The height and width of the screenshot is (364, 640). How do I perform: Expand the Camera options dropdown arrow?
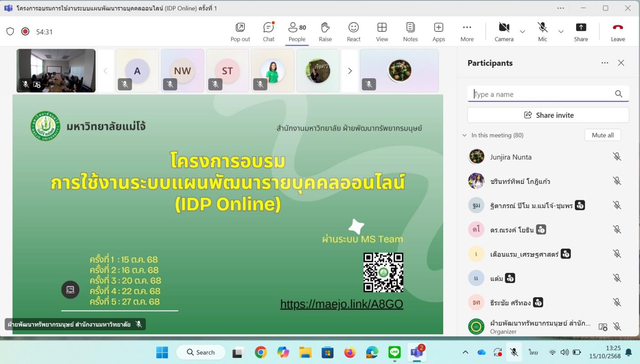(522, 32)
